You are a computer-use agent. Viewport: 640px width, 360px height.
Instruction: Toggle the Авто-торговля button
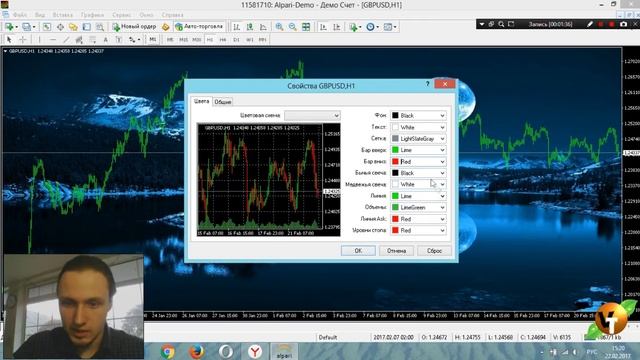pyautogui.click(x=199, y=27)
